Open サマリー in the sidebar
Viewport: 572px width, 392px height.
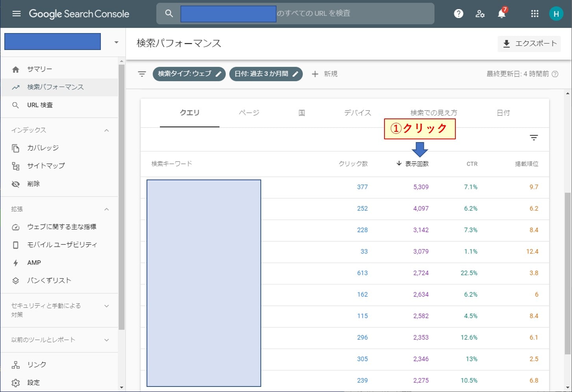click(59, 69)
